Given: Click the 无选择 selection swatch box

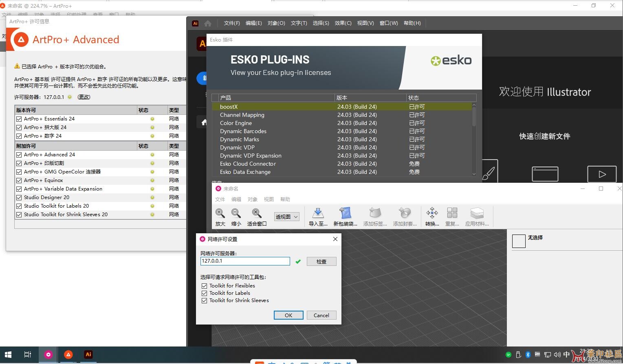Looking at the screenshot, I should tap(519, 241).
